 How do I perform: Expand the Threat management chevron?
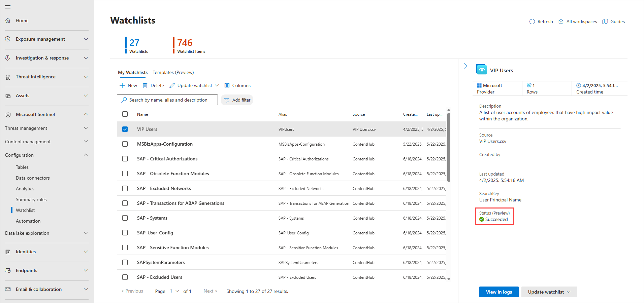[x=86, y=128]
